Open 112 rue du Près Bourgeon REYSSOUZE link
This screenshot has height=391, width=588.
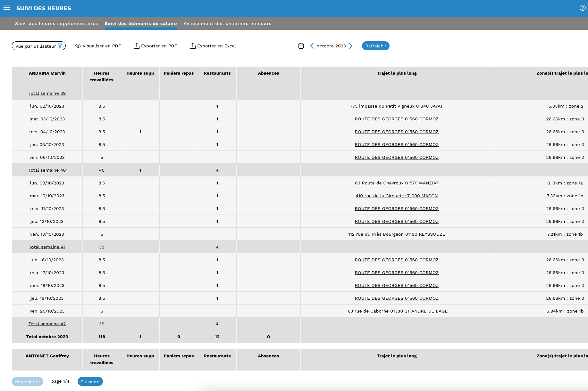pyautogui.click(x=397, y=234)
